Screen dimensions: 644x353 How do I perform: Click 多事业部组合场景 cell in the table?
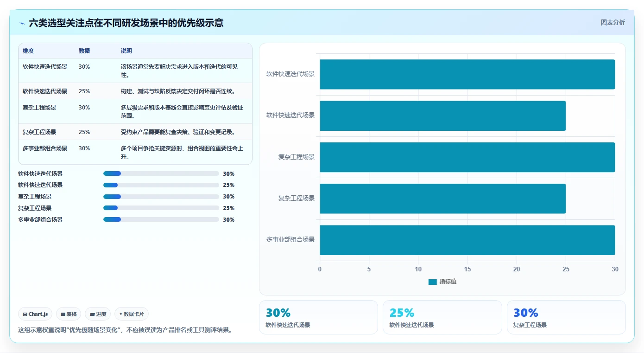45,148
